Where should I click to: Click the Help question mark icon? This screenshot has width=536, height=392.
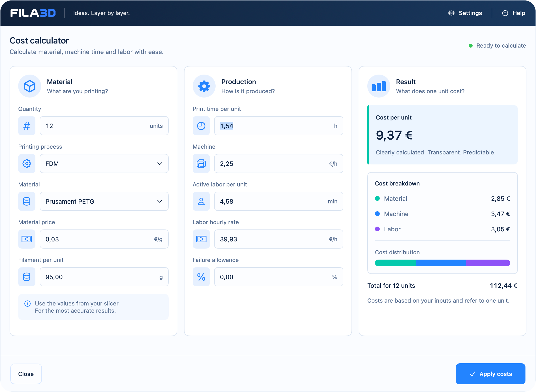pyautogui.click(x=505, y=13)
